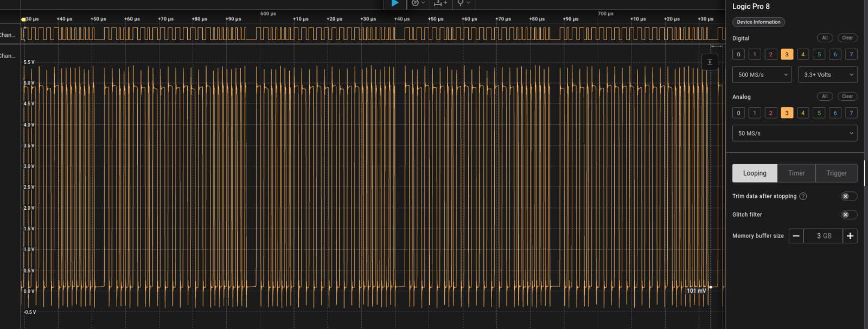
Task: Disable highlighted analog channel 3
Action: point(787,113)
